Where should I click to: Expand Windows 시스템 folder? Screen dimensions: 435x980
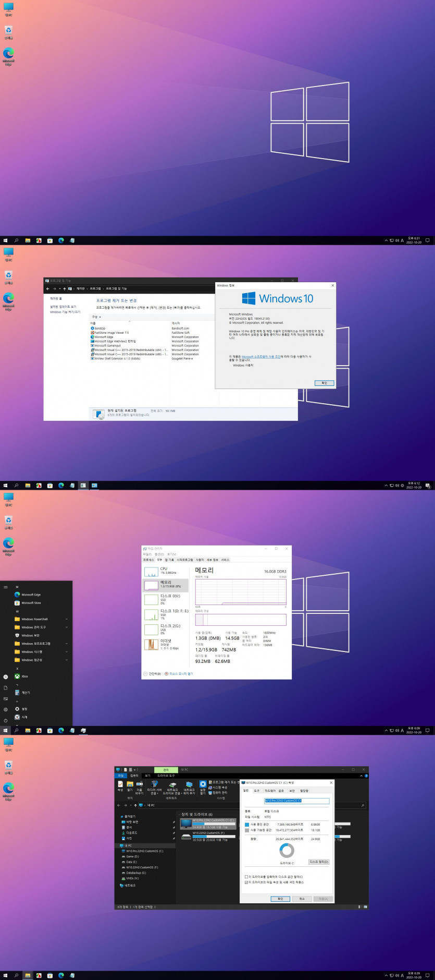[x=42, y=652]
